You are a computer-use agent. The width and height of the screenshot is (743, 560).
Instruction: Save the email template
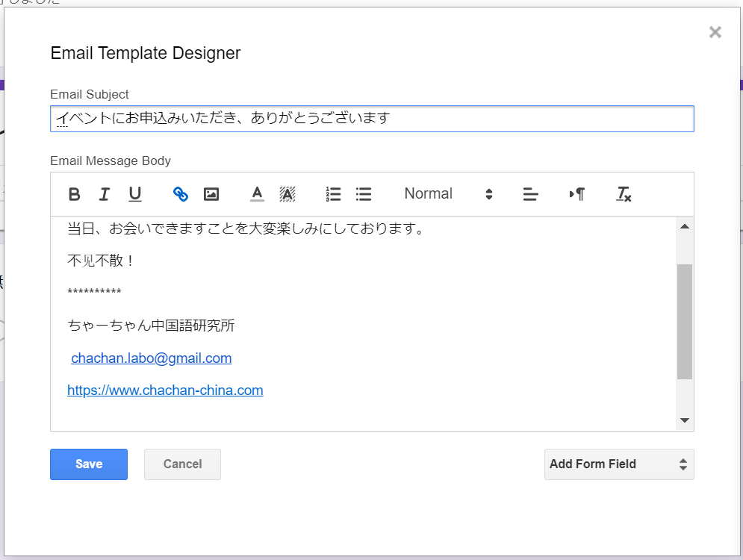[89, 464]
